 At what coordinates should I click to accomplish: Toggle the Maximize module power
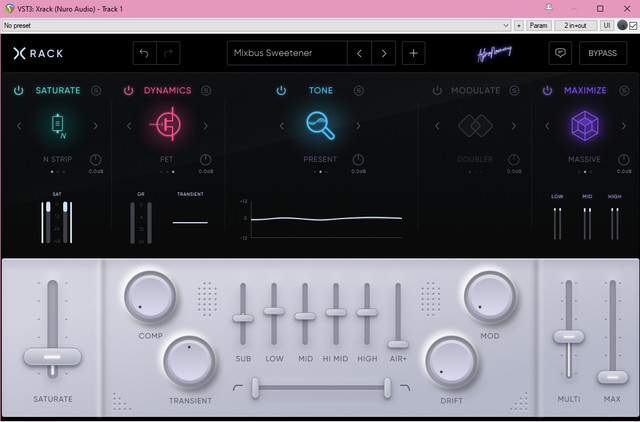[x=547, y=91]
